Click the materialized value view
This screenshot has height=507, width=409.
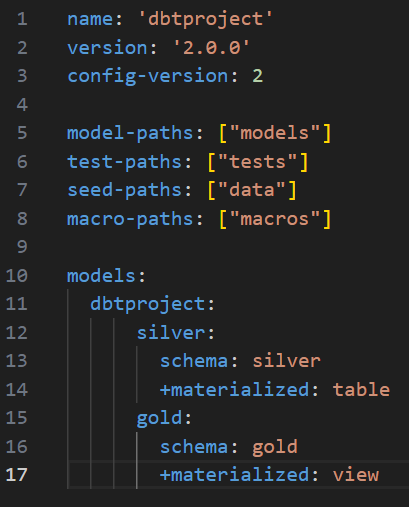click(355, 475)
